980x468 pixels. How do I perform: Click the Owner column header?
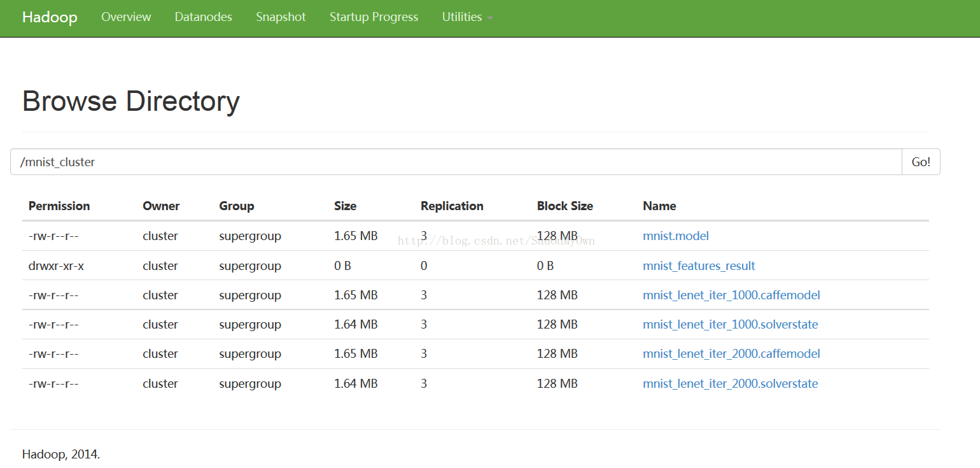[161, 206]
